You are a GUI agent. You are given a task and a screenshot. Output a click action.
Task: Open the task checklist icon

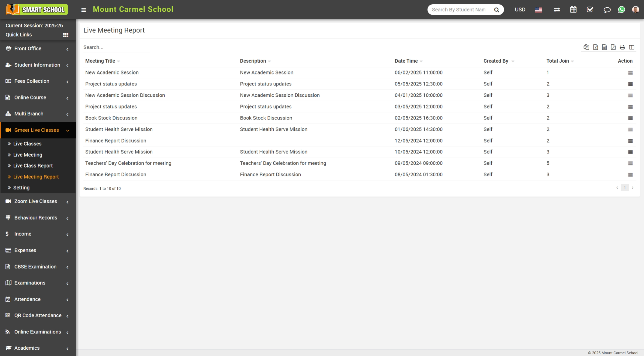coord(590,10)
